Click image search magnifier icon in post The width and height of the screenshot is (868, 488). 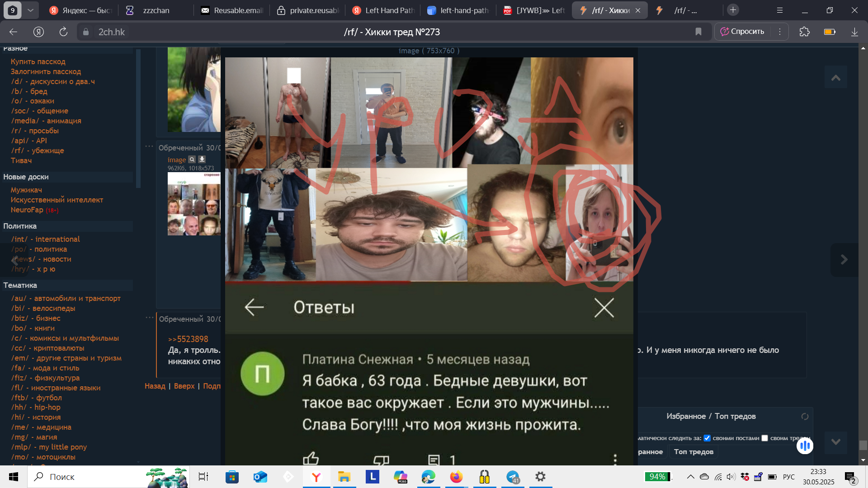point(192,160)
